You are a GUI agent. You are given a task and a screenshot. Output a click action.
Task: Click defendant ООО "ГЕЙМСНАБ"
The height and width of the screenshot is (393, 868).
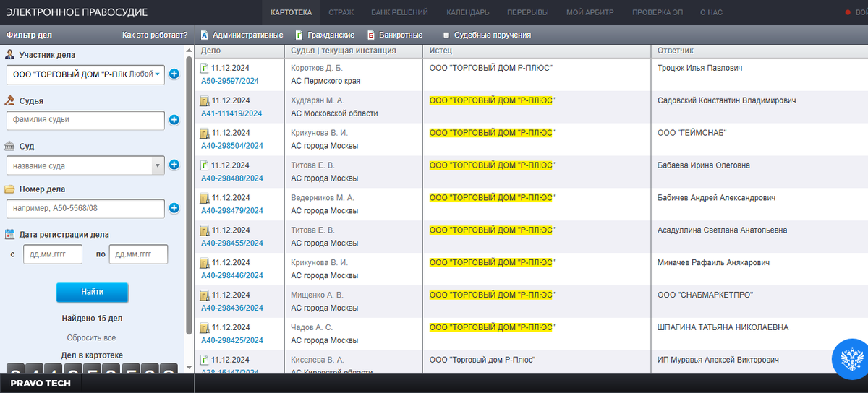pyautogui.click(x=692, y=133)
